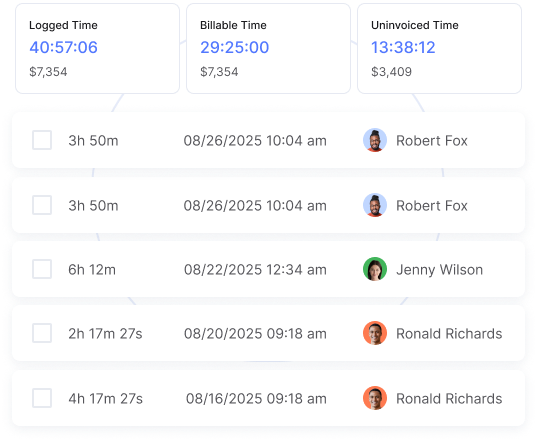Toggle checkbox for 2h 17m 27s entry

tap(42, 333)
